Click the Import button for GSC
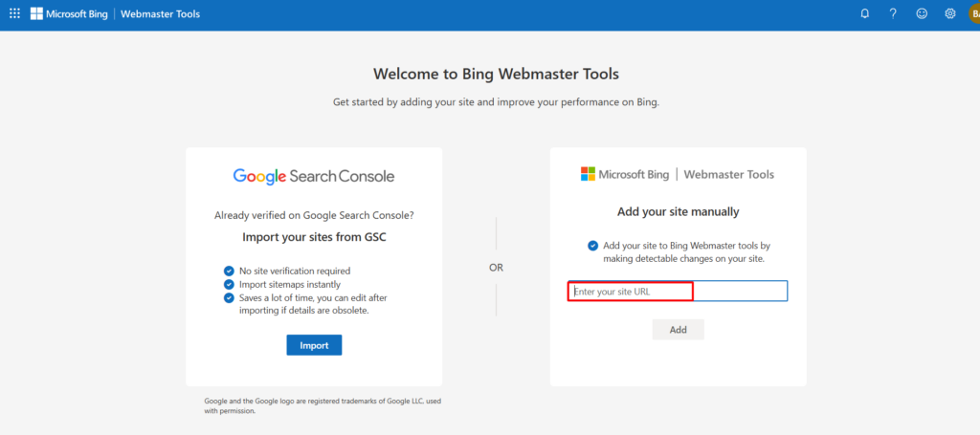 pyautogui.click(x=314, y=345)
